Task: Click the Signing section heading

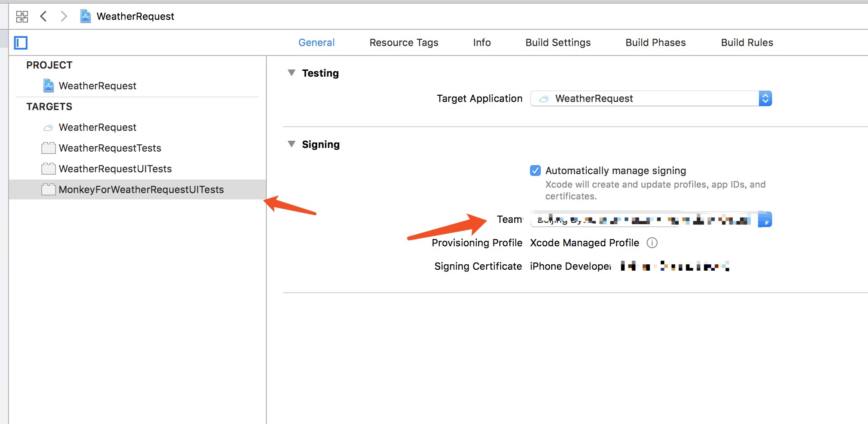Action: coord(321,144)
